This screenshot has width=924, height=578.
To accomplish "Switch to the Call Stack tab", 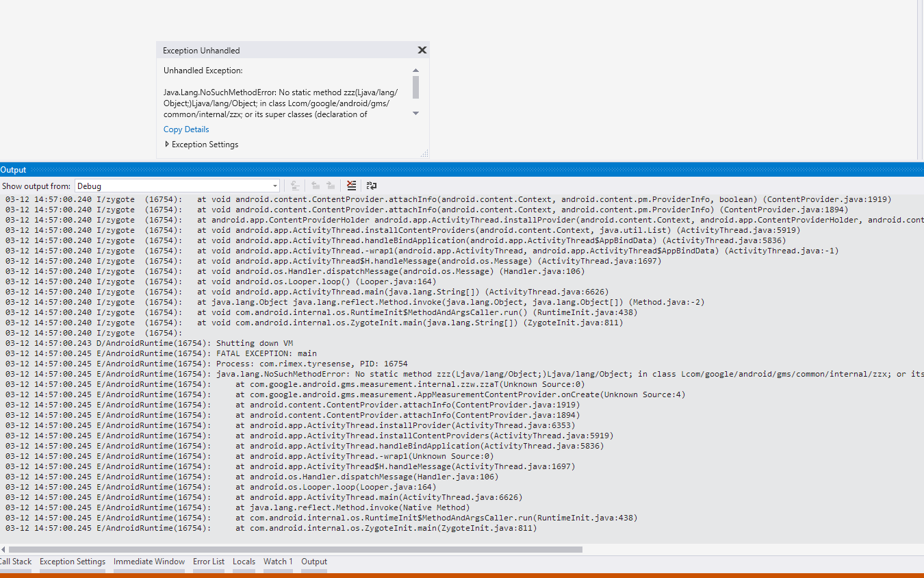I will pyautogui.click(x=15, y=562).
